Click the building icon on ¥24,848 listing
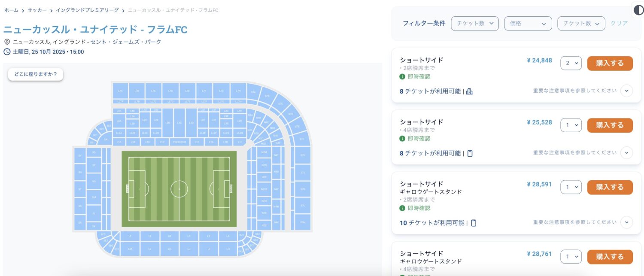Screen dimensions: 644x276 click(x=469, y=91)
